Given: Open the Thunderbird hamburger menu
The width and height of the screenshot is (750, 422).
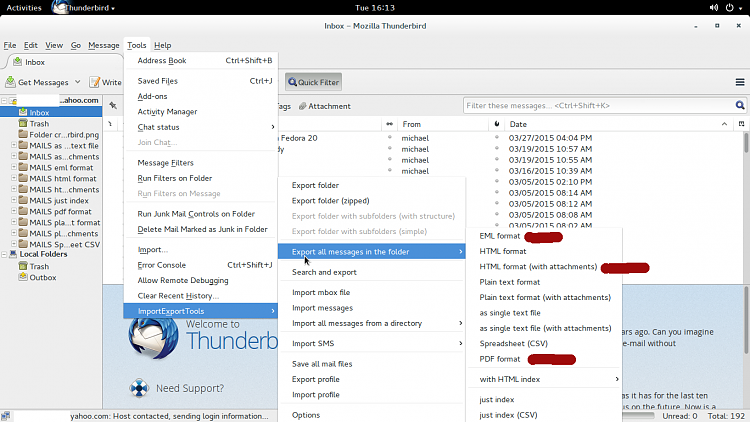Looking at the screenshot, I should (739, 82).
